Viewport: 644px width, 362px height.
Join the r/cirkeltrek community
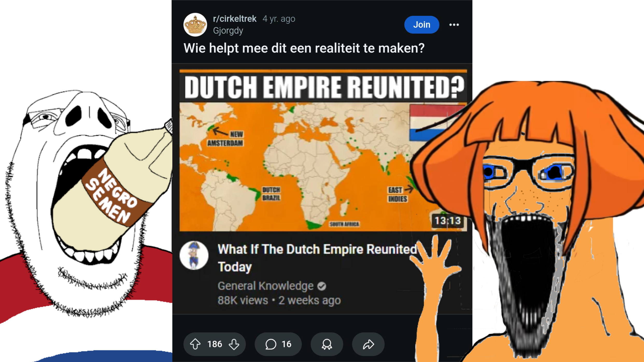click(422, 25)
